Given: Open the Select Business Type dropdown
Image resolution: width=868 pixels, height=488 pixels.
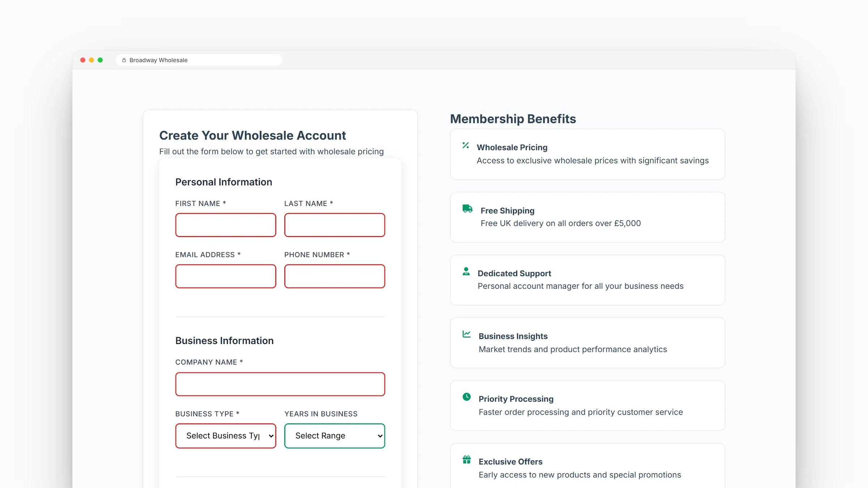Looking at the screenshot, I should click(226, 436).
